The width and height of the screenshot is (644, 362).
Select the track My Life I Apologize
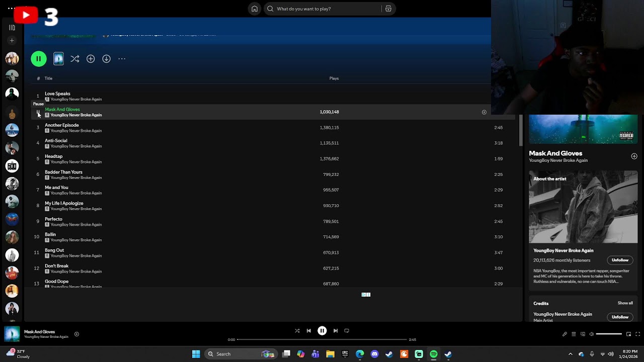(x=64, y=203)
